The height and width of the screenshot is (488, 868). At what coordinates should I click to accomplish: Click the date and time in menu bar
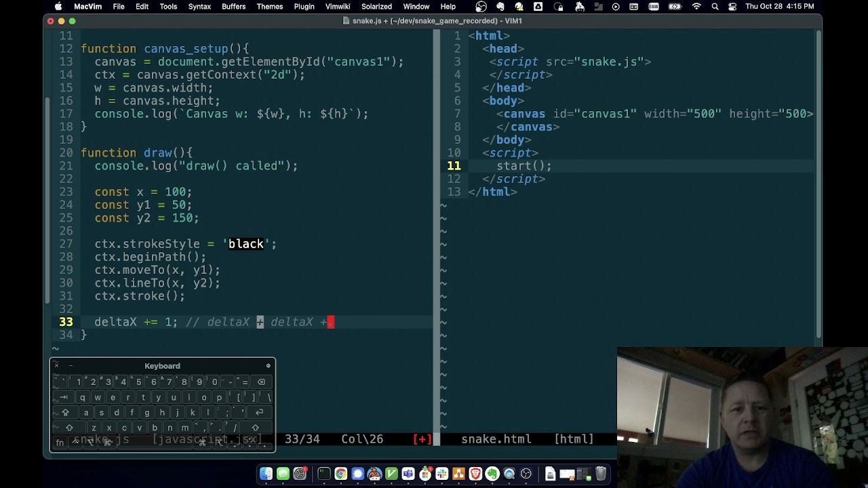coord(780,6)
